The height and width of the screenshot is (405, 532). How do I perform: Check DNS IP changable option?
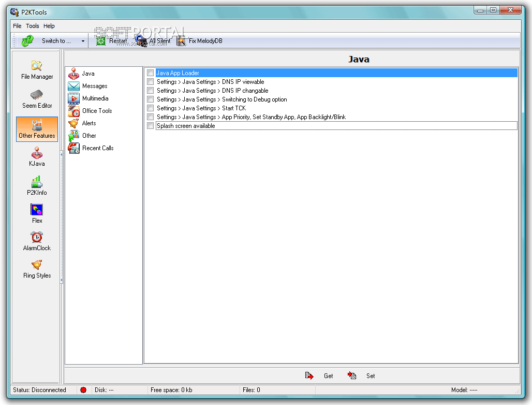click(x=150, y=91)
